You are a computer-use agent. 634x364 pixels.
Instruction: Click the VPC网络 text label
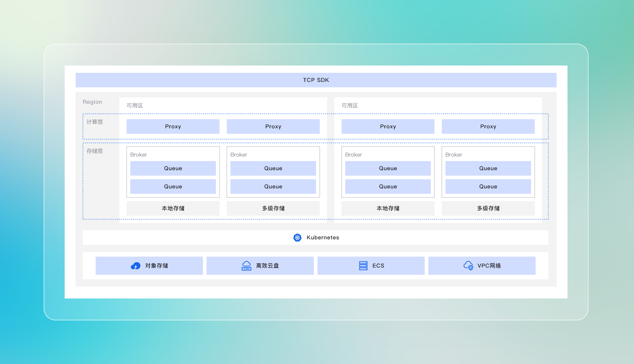coord(489,266)
